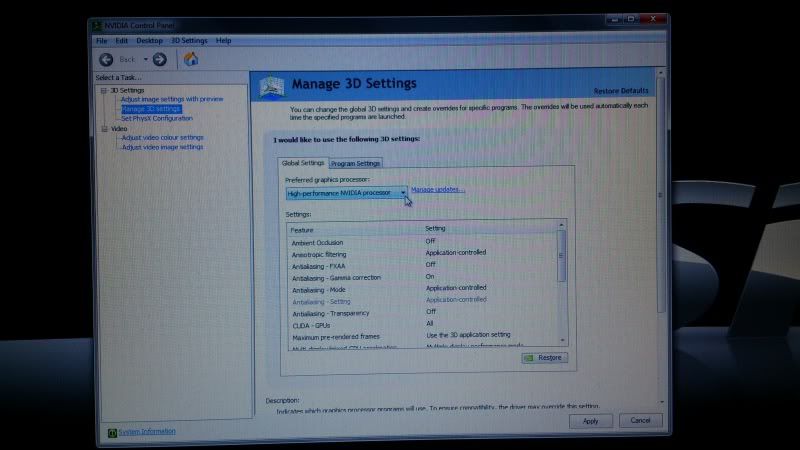Viewport: 800px width, 450px height.
Task: Go forward with the Forward arrow icon
Action: tap(160, 60)
